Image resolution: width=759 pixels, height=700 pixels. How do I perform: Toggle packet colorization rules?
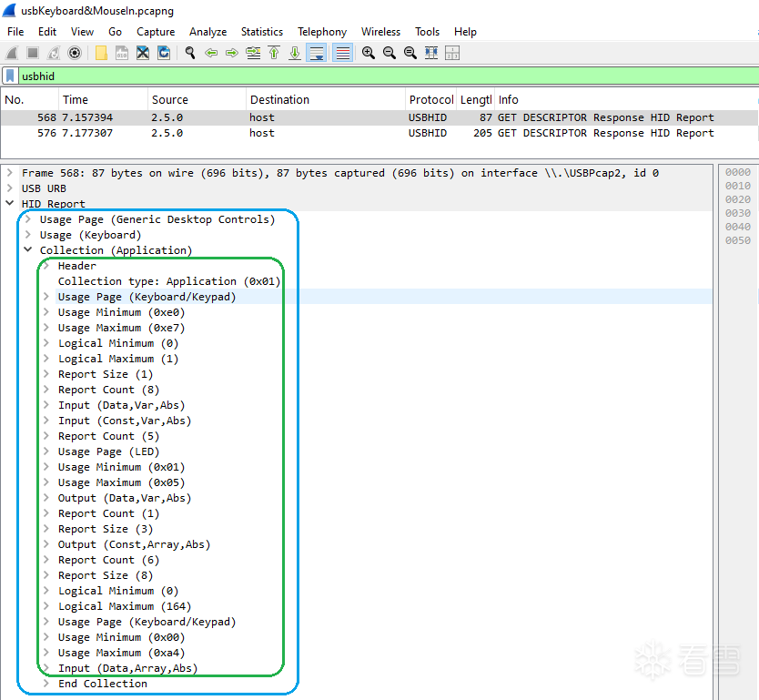point(342,53)
